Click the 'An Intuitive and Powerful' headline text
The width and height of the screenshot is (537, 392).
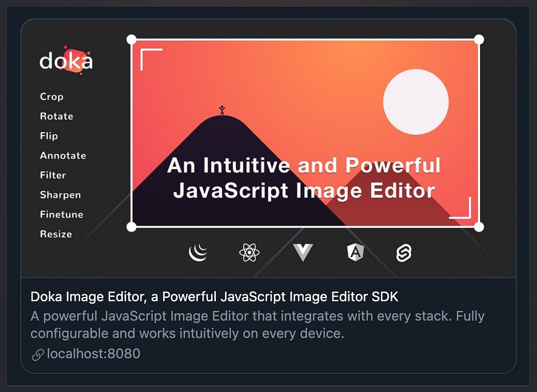[304, 165]
